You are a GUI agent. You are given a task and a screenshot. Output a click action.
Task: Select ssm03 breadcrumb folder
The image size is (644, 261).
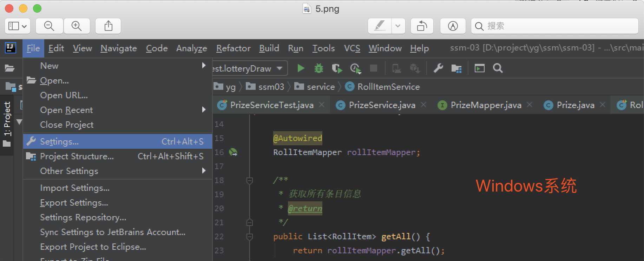coord(265,87)
